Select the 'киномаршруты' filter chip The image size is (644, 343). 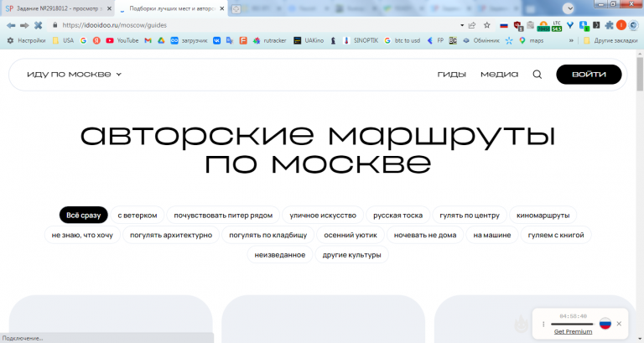543,215
